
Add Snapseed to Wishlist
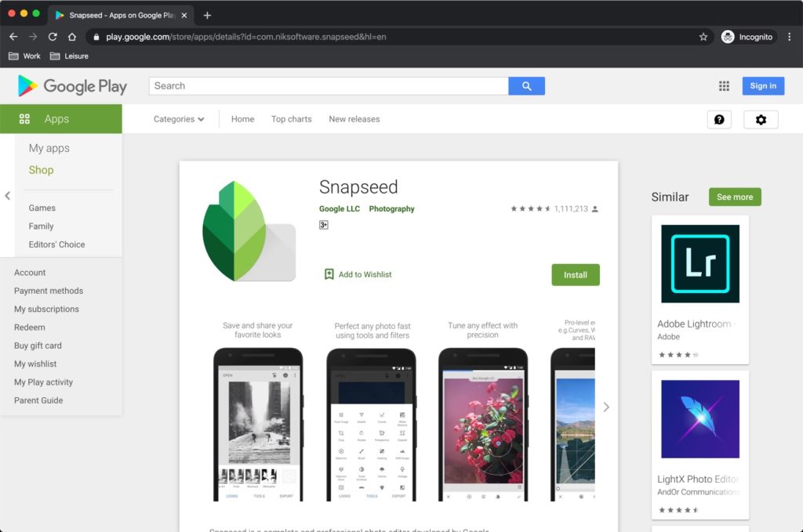pos(358,275)
